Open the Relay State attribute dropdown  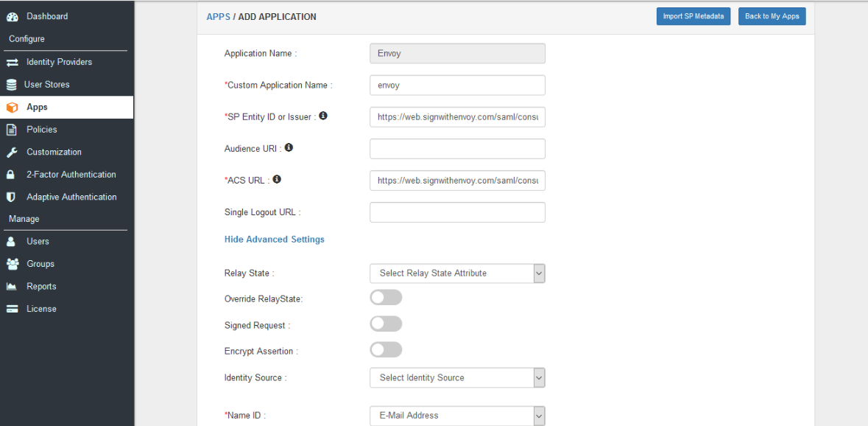point(457,273)
